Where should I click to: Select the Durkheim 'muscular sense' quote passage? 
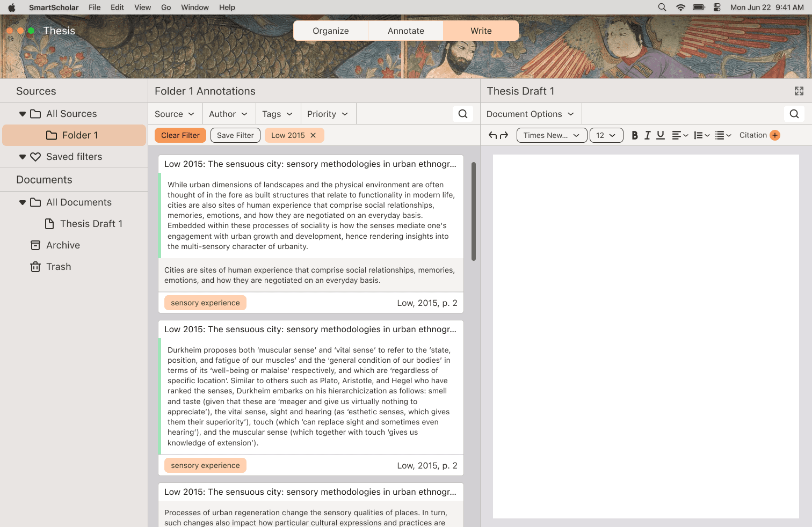[x=309, y=396]
